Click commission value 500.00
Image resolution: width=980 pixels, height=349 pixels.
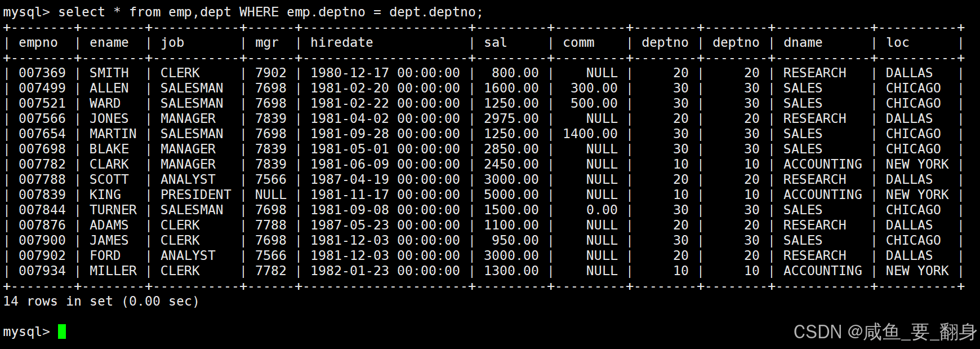(x=594, y=103)
